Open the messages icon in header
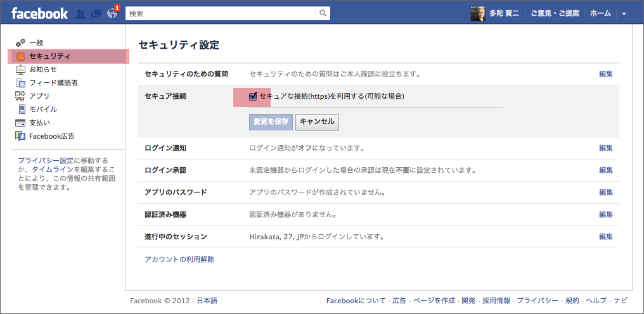The image size is (644, 314). click(96, 13)
